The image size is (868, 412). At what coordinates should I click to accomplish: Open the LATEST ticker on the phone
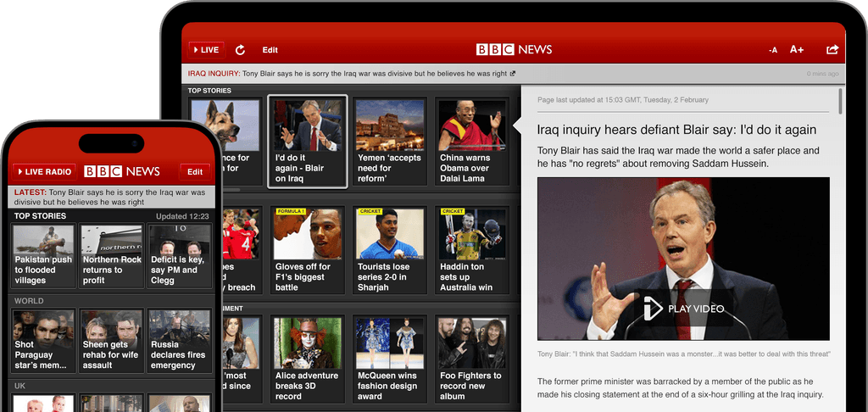[x=111, y=198]
